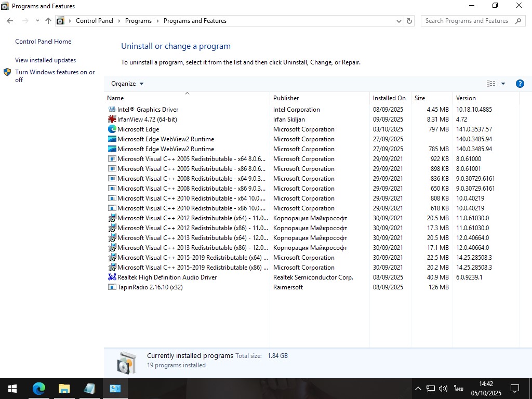Screen dimensions: 532x399
Task: Sort the list by Publisher column
Action: [x=320, y=98]
